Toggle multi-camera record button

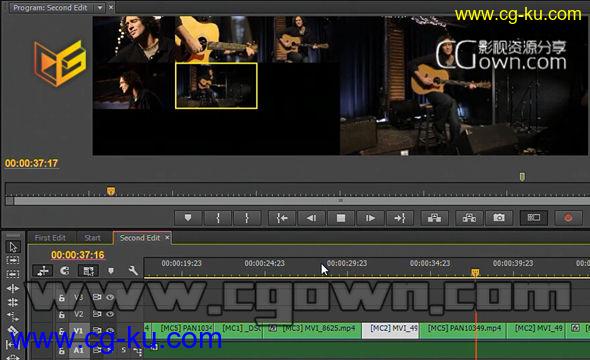568,218
